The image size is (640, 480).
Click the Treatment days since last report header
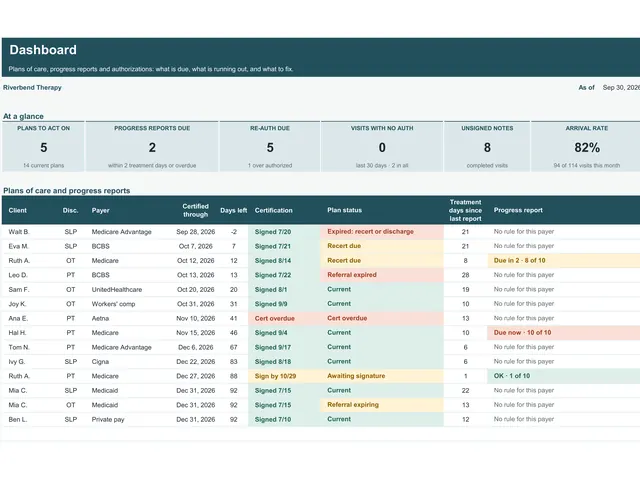[x=465, y=210]
